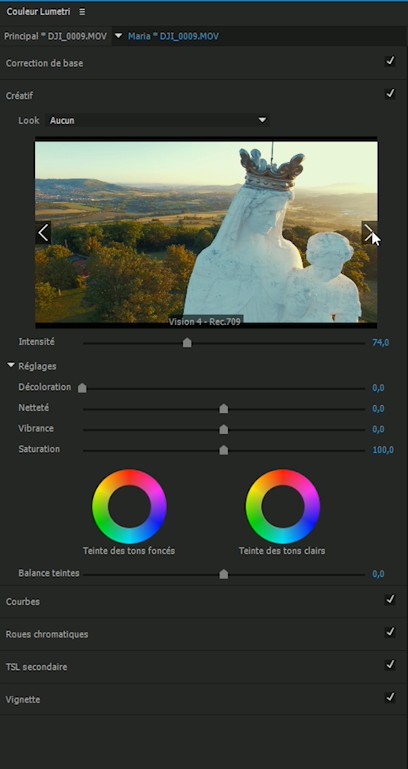Show the previous look with left arrow
The width and height of the screenshot is (408, 769).
click(43, 232)
